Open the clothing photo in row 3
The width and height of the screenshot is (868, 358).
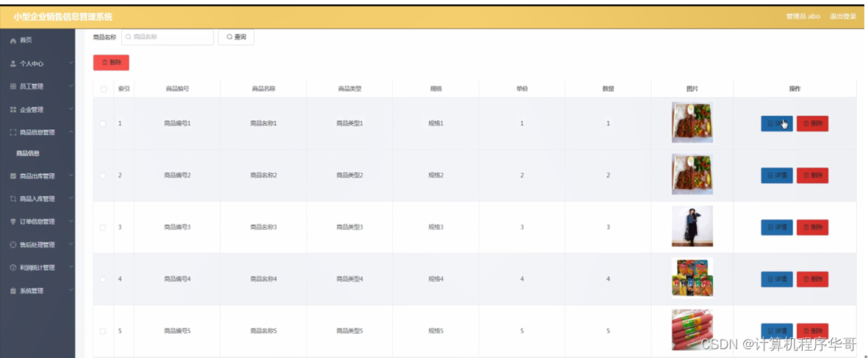(692, 226)
